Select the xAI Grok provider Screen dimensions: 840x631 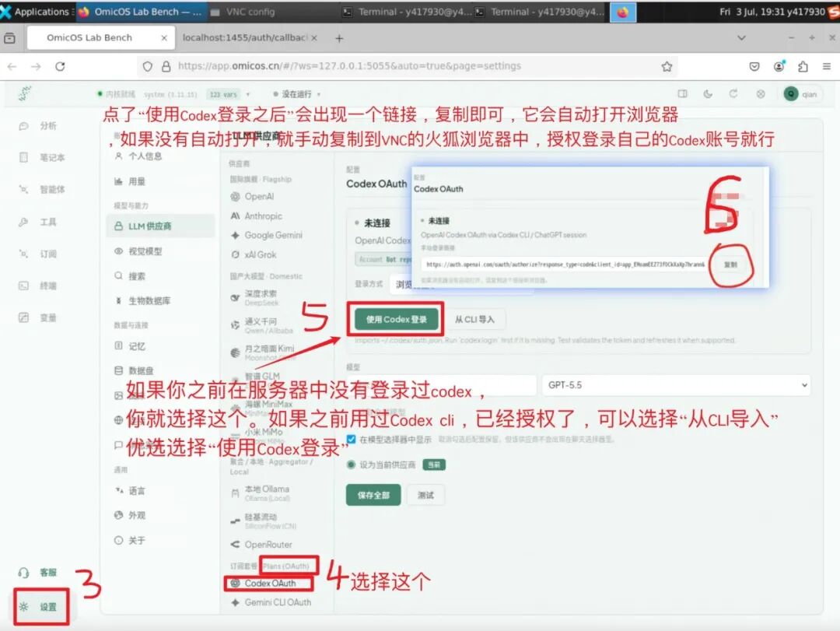[x=254, y=254]
